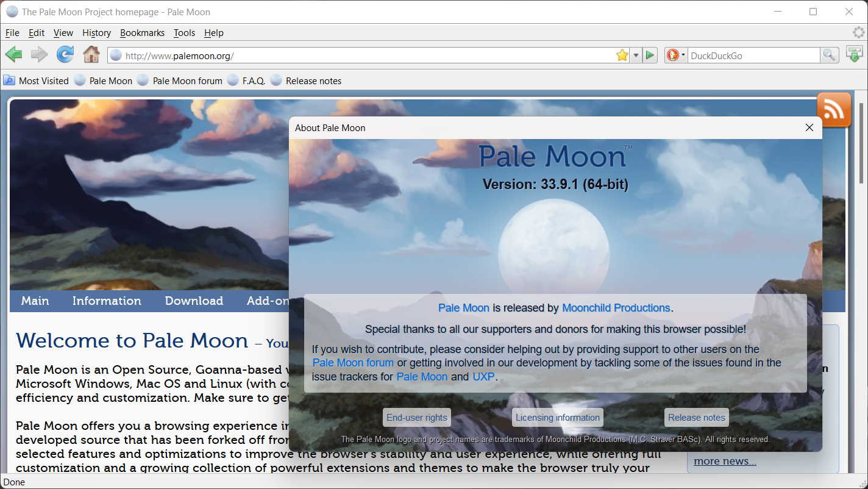Open the Bookmarks menu
Image resolution: width=868 pixels, height=489 pixels.
[x=142, y=33]
